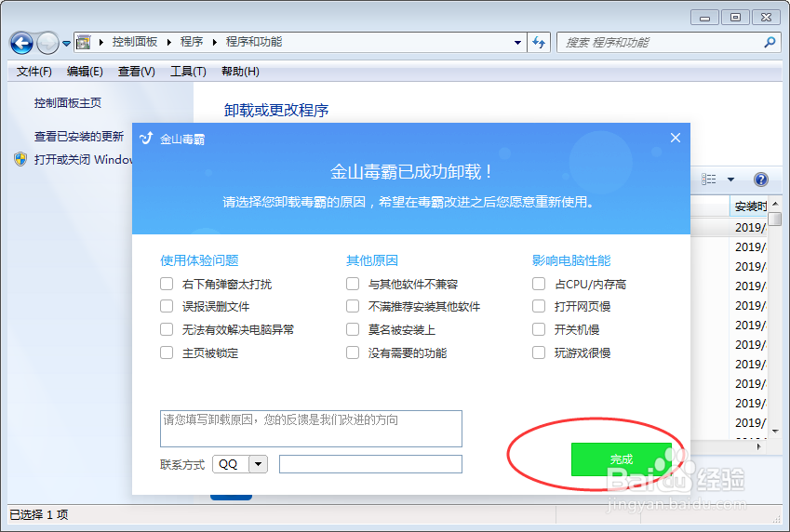Click 控制面板 in the address breadcrumb
Image resolution: width=790 pixels, height=532 pixels.
pyautogui.click(x=135, y=42)
